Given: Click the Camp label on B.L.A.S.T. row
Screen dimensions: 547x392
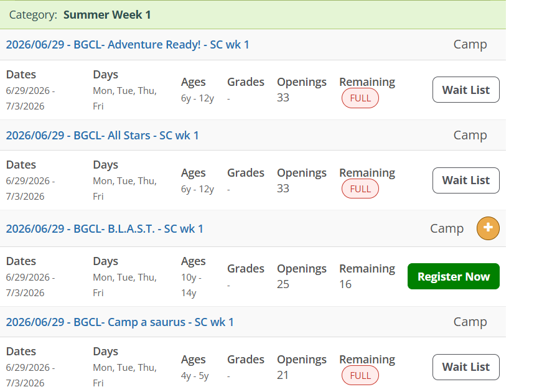Looking at the screenshot, I should pyautogui.click(x=447, y=229).
